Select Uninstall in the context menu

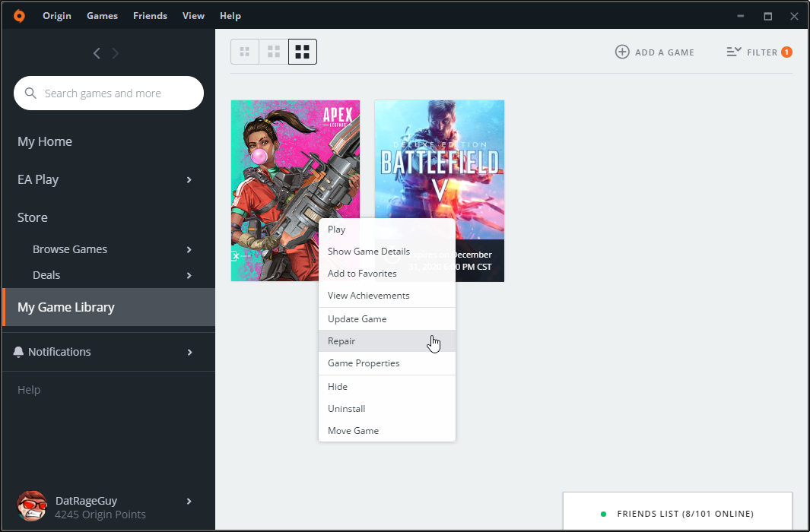(346, 409)
